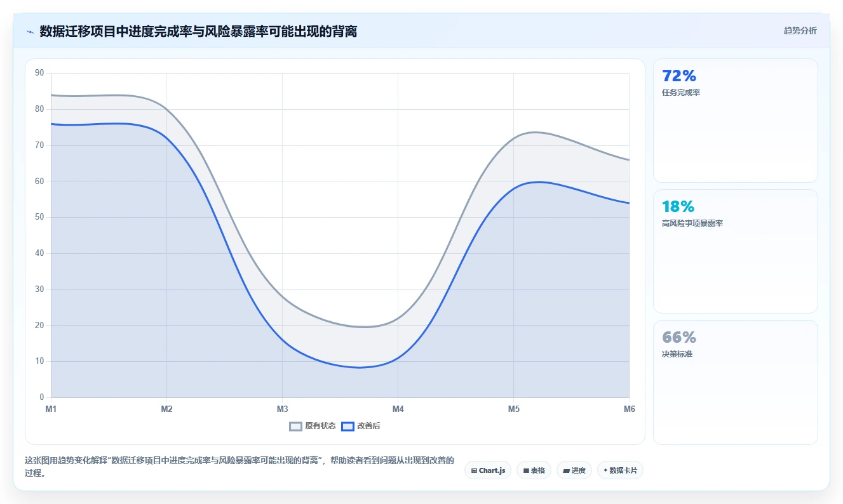843x504 pixels.
Task: Click the 决策标准 label
Action: [x=677, y=354]
